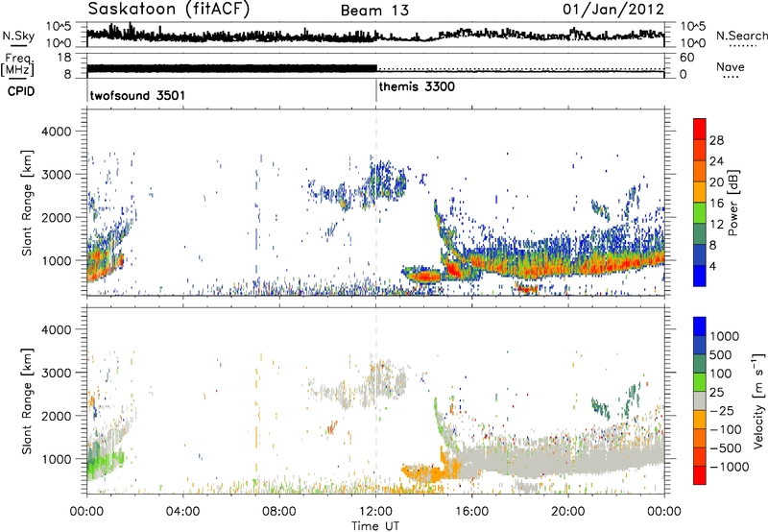This screenshot has width=768, height=532.
Task: Click the 'N.Search' legend label
Action: [741, 36]
